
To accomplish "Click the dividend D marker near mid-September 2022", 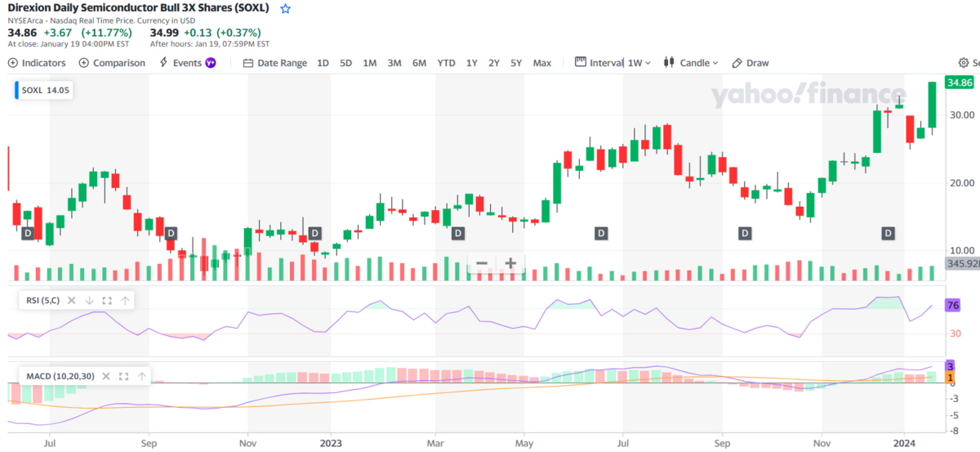I will tap(171, 234).
